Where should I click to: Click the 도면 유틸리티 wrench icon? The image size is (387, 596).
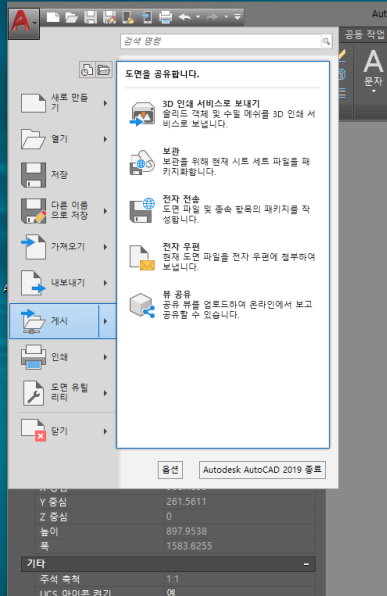coord(33,393)
